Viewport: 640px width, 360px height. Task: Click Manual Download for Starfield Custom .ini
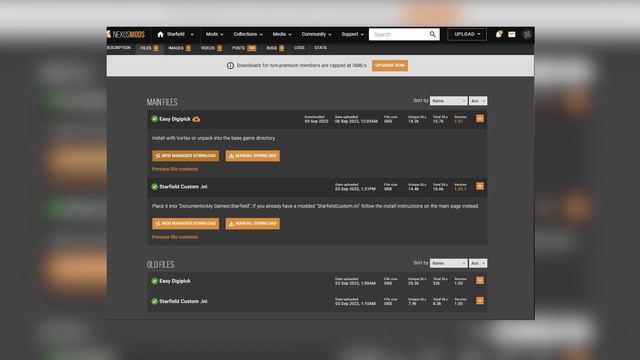coord(253,223)
